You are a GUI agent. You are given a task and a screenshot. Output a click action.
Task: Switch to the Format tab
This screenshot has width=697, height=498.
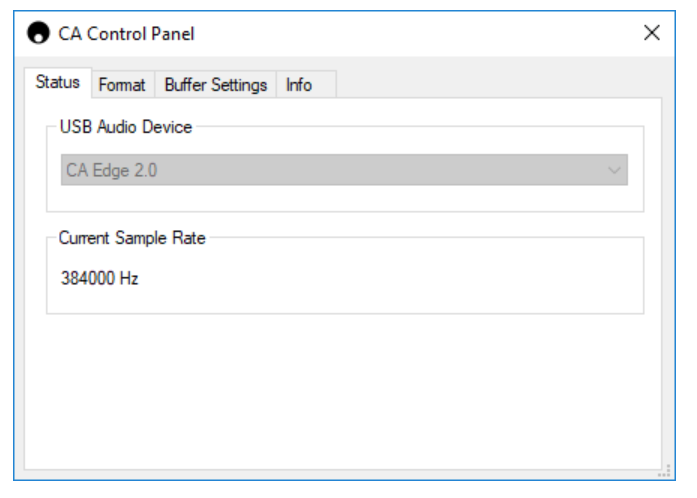[122, 84]
